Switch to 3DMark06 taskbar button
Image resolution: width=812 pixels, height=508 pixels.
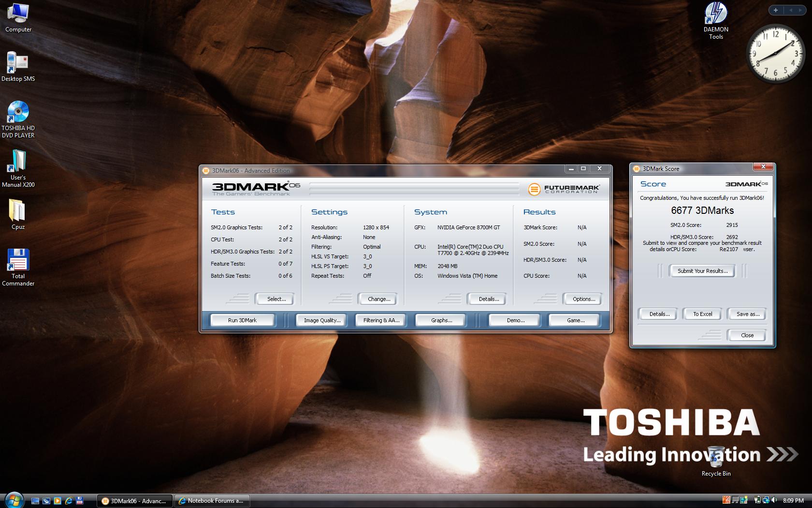(134, 501)
